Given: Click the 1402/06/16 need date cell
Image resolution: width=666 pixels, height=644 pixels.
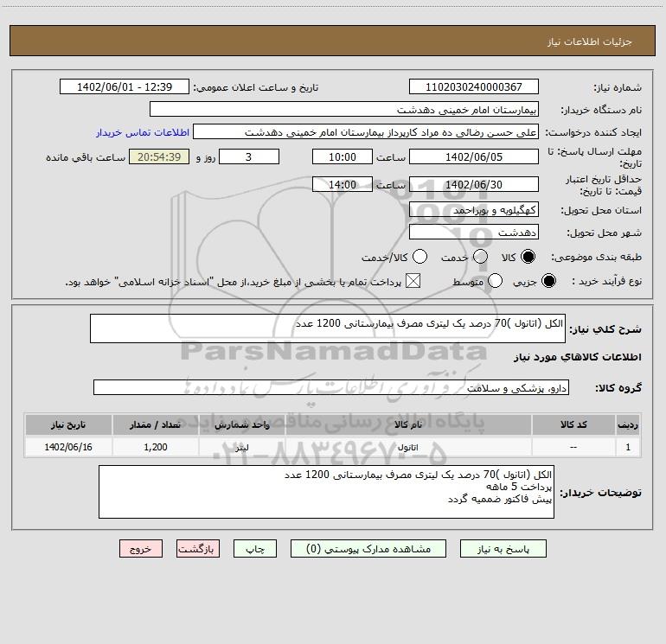Looking at the screenshot, I should pyautogui.click(x=68, y=448).
